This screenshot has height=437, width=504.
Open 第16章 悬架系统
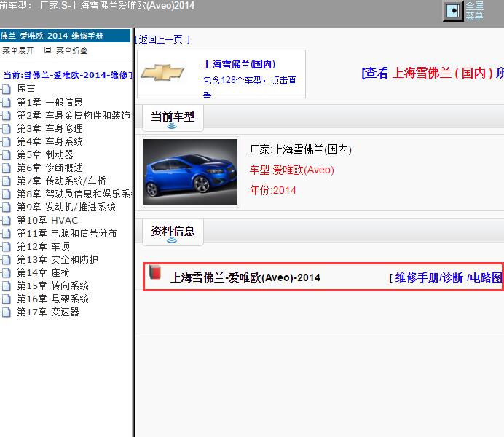[x=52, y=299]
